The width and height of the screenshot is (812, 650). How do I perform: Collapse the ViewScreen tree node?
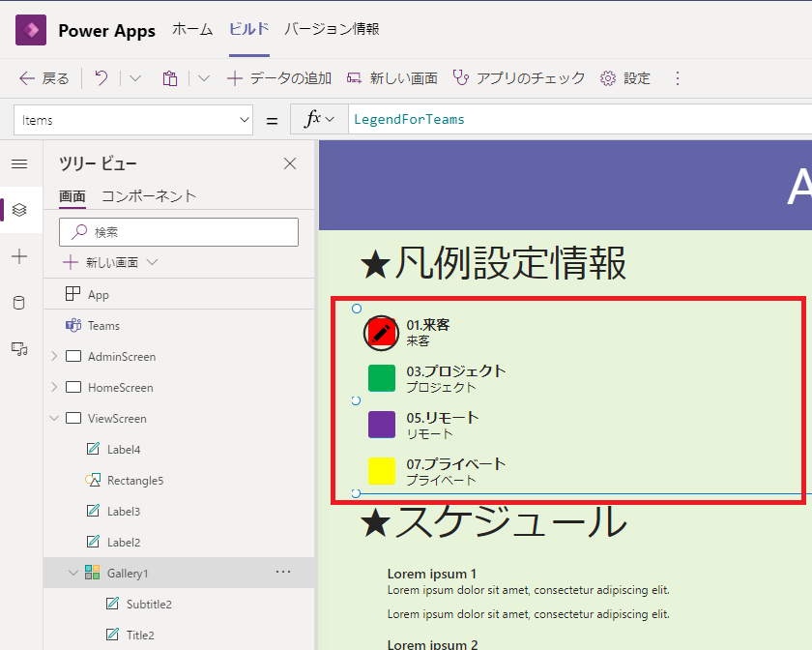click(54, 418)
